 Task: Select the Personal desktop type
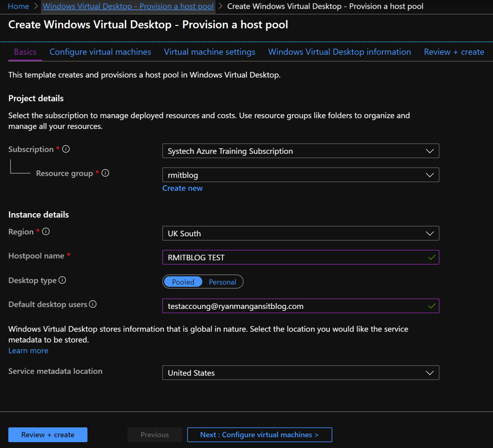tap(222, 282)
